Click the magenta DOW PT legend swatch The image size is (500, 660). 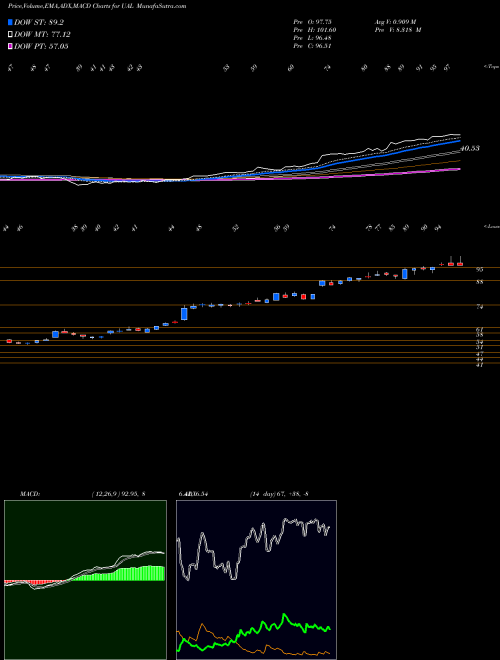[11, 46]
